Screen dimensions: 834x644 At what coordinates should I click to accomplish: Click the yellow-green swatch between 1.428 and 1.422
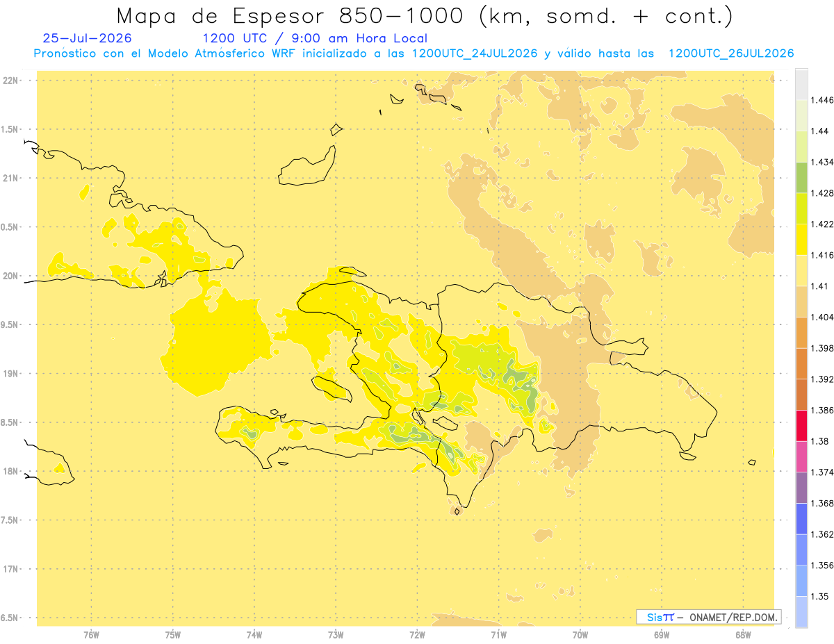coord(801,208)
